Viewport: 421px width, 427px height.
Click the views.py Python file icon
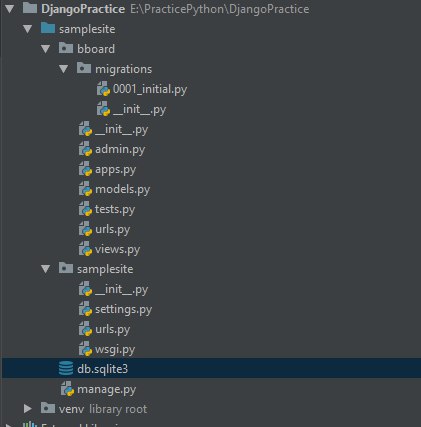point(85,249)
